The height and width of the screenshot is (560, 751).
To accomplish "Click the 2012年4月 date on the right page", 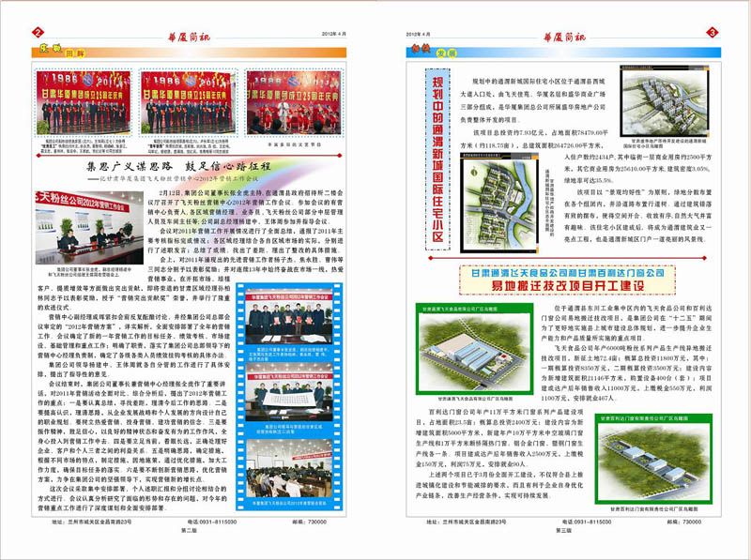I will coord(418,35).
